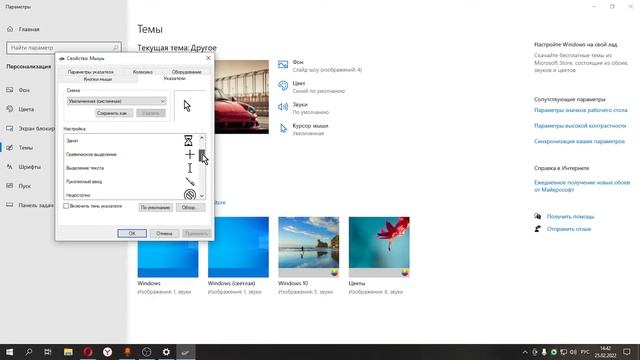The image size is (640, 360).
Task: Click the pointer list scrollbar thumb
Action: [202, 155]
